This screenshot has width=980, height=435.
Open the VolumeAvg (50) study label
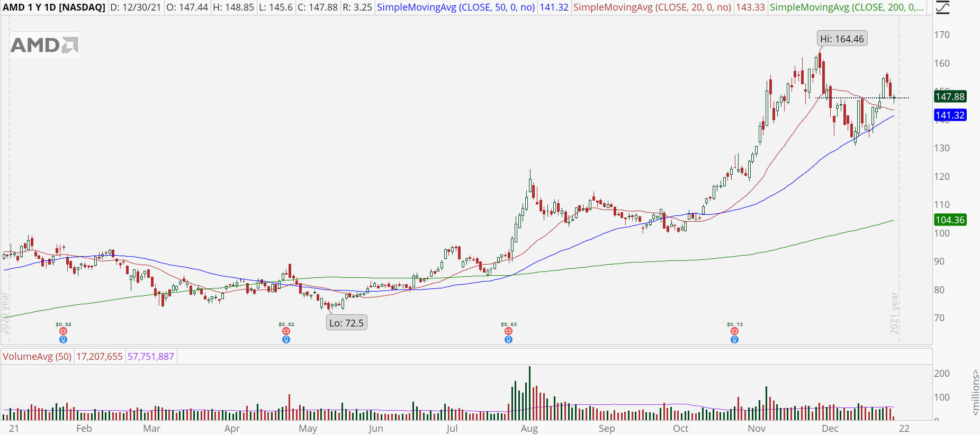pos(37,357)
